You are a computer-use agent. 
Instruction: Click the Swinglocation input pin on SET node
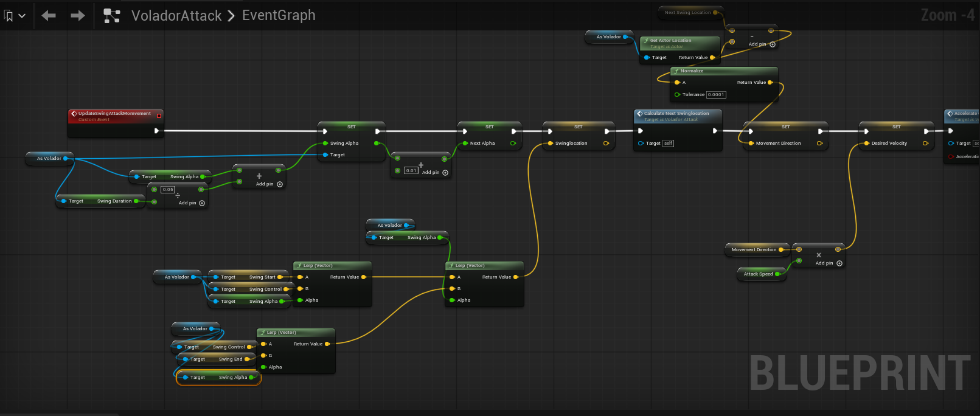tap(551, 144)
